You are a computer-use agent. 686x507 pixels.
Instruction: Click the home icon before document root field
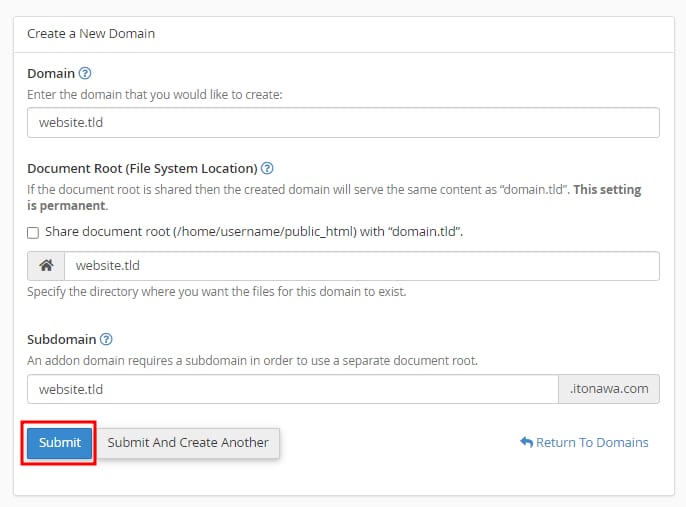click(x=46, y=266)
